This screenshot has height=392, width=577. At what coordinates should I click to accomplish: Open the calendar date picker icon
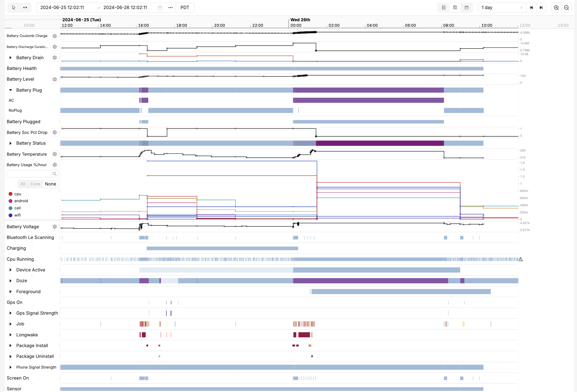click(x=160, y=7)
